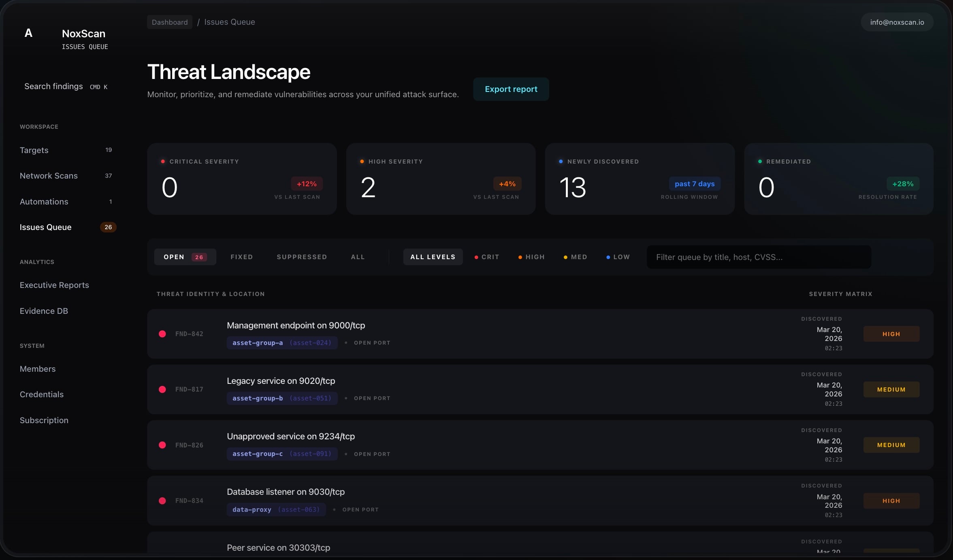Click the Export report button

tap(511, 89)
